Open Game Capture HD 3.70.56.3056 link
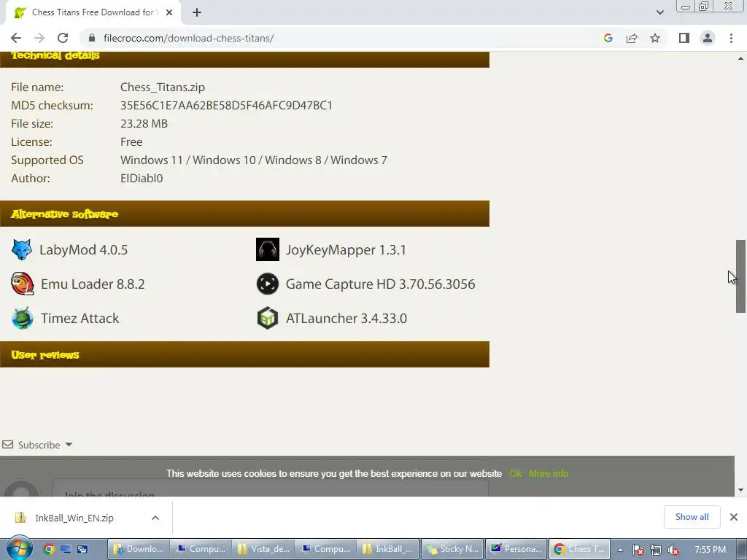 (380, 284)
